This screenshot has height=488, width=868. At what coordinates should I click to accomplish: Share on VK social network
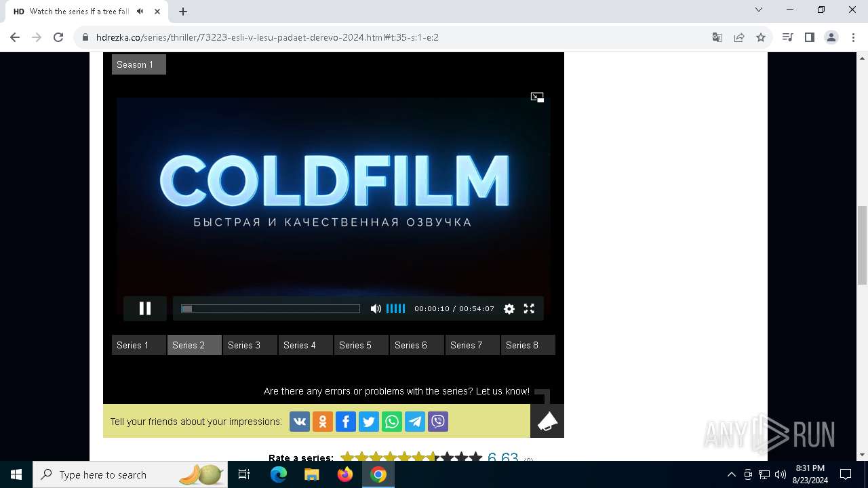click(x=300, y=422)
